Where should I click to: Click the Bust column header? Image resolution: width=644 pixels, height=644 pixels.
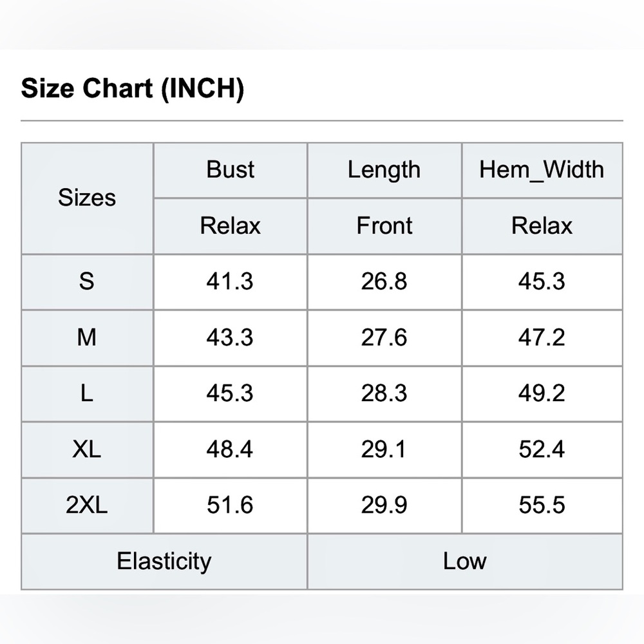pos(231,169)
